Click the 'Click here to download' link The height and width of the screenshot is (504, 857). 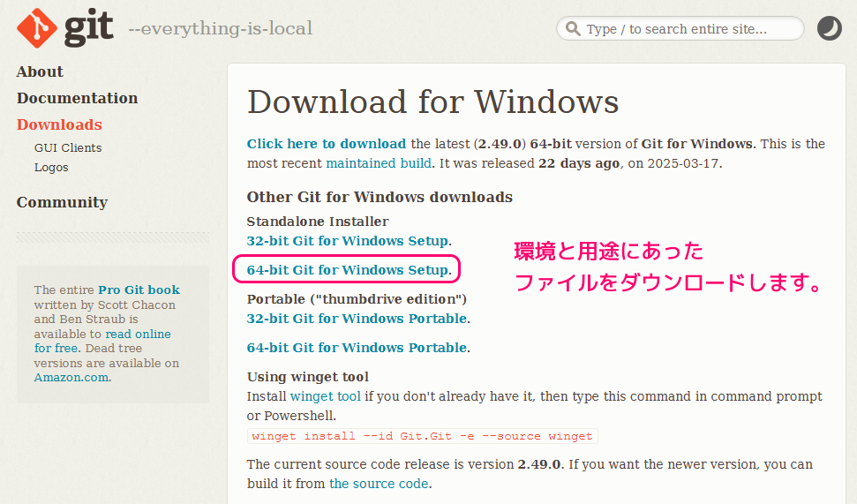coord(327,144)
